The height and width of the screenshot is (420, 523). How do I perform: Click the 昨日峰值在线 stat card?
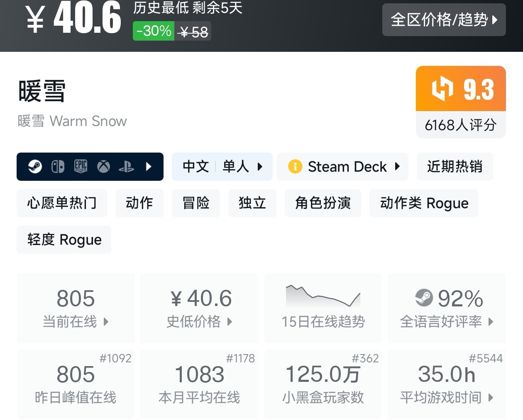76,384
